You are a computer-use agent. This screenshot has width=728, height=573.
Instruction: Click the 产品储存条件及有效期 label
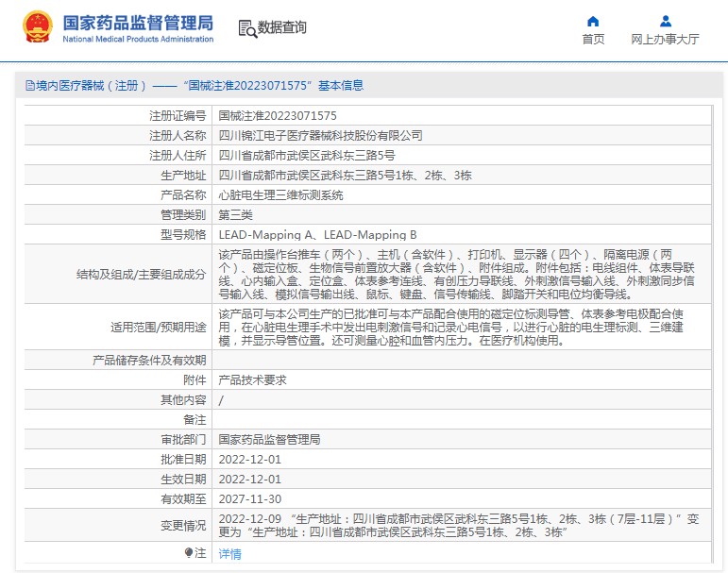(x=149, y=360)
